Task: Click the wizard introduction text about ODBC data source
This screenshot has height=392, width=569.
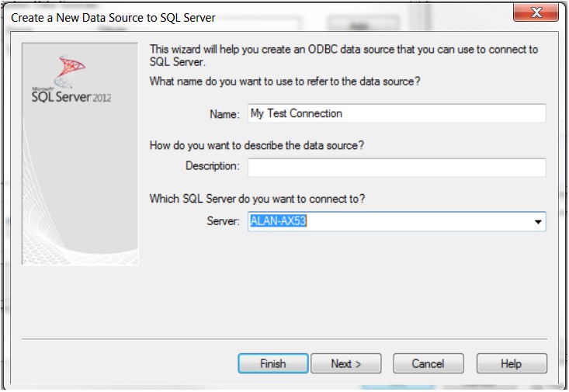Action: pos(343,56)
